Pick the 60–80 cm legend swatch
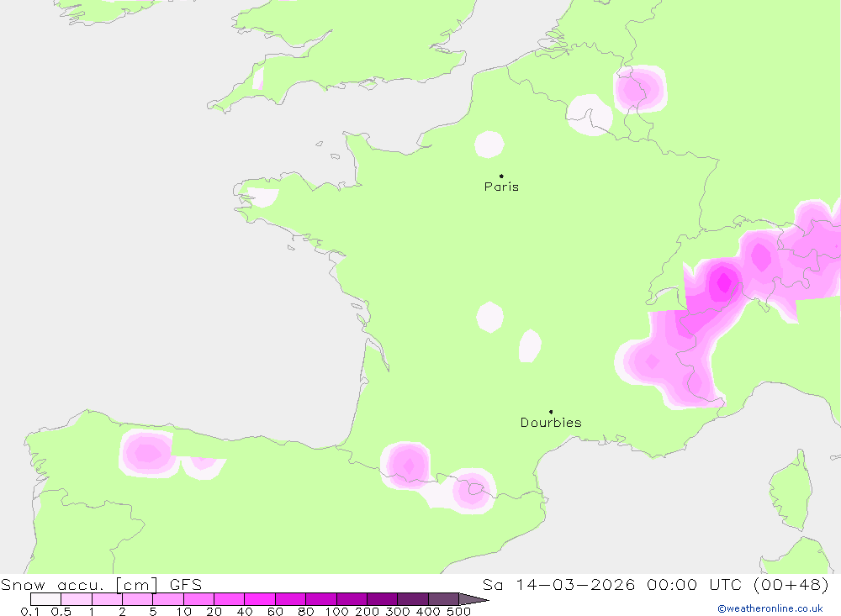Image resolution: width=841 pixels, height=616 pixels. point(291,599)
